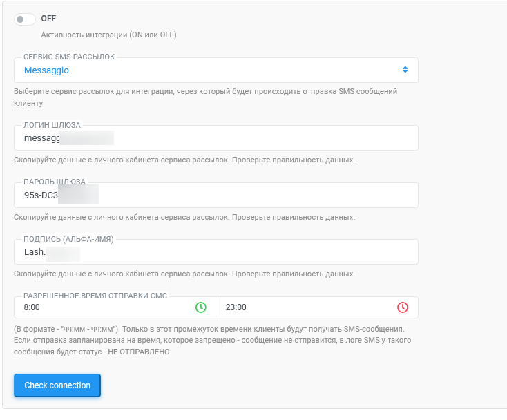Click the РАЗРЕШЕННОЕ ВРЕМЯ ОТПРАВКИ СМС label
Screen dimensions: 507x420
[x=95, y=296]
